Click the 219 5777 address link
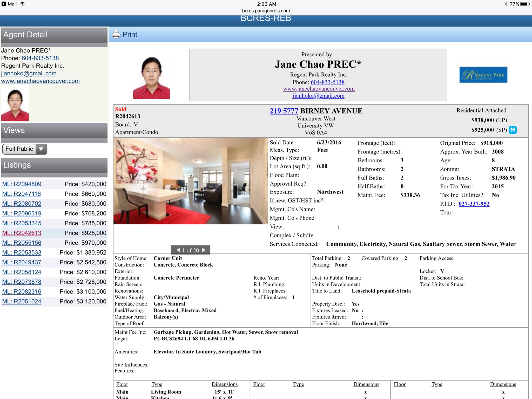Viewport: 532px width, 399px height. (284, 111)
